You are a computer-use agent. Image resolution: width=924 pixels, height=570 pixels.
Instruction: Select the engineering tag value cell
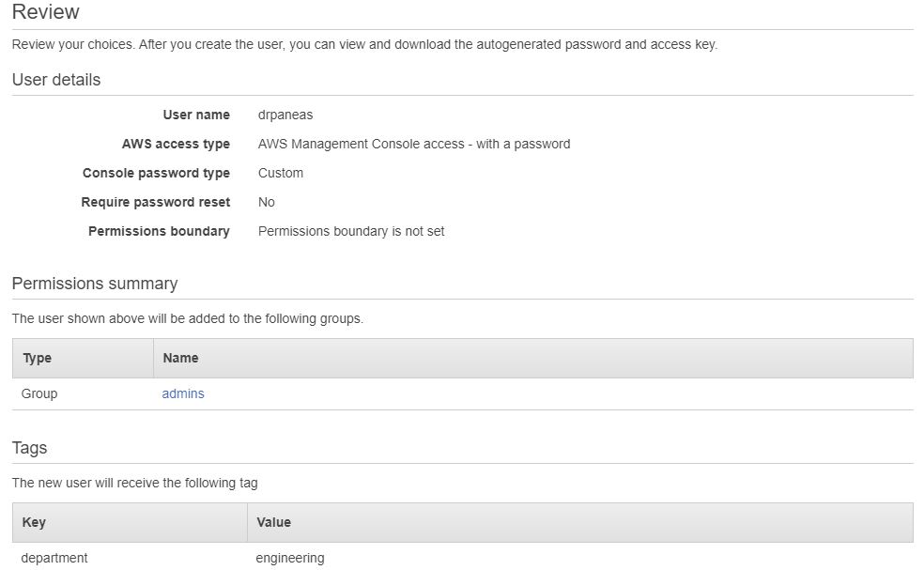[x=290, y=558]
